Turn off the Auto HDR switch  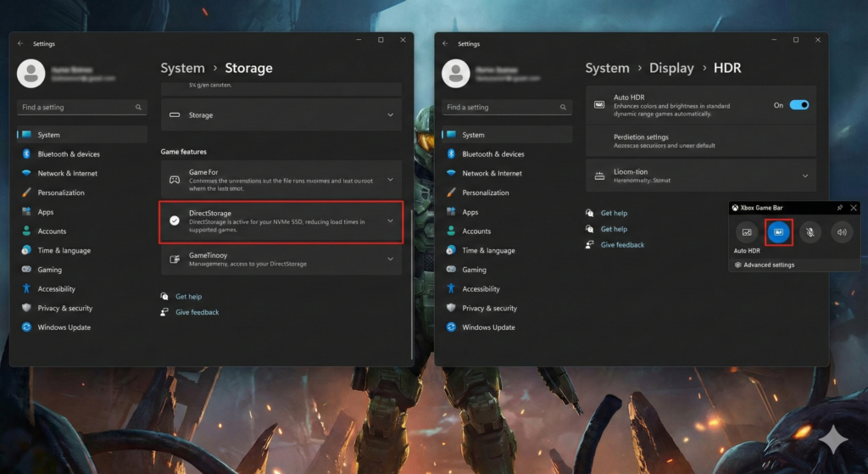(798, 105)
